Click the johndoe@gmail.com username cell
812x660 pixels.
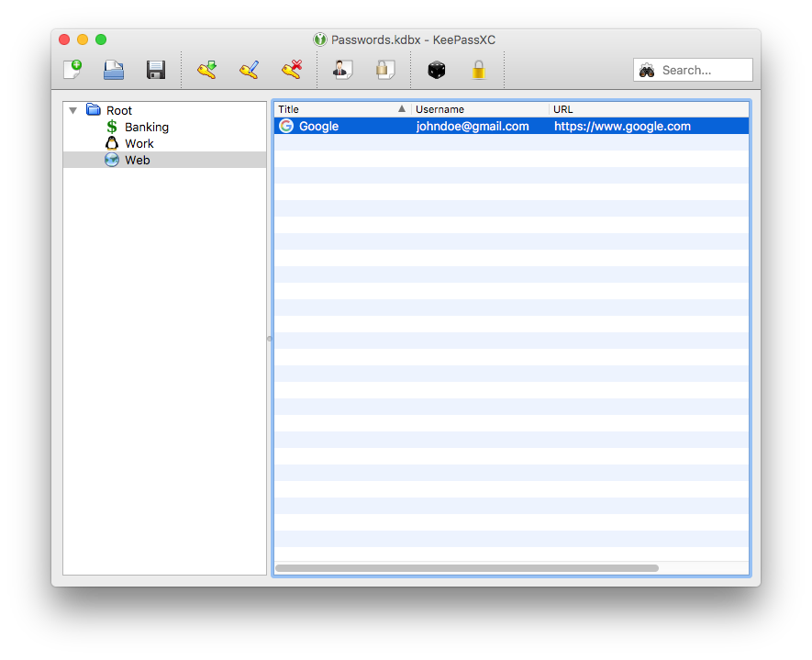(x=473, y=127)
